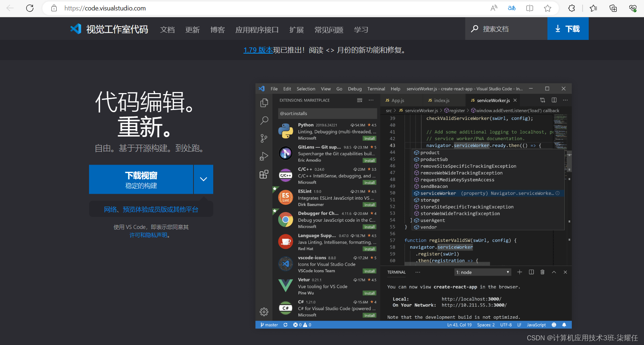
Task: Expand the download options chevron beside 下载视窗
Action: pyautogui.click(x=204, y=179)
